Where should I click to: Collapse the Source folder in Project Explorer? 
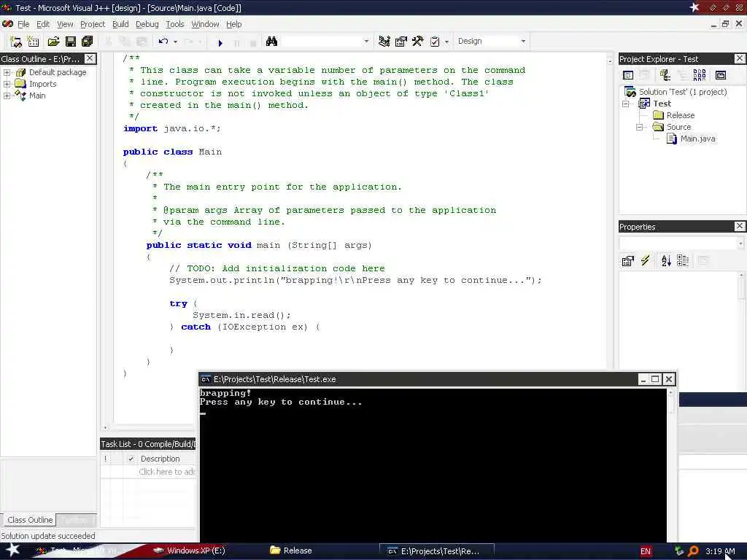pyautogui.click(x=640, y=127)
